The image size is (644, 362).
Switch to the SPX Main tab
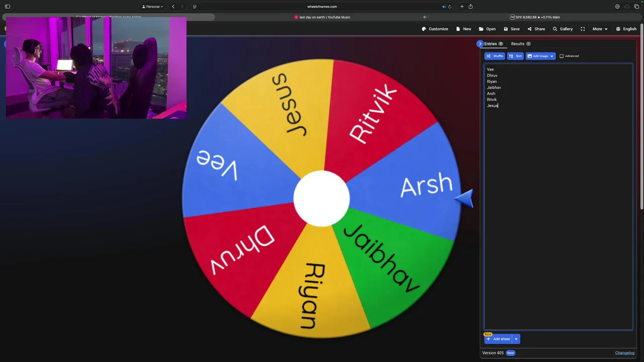[x=535, y=17]
